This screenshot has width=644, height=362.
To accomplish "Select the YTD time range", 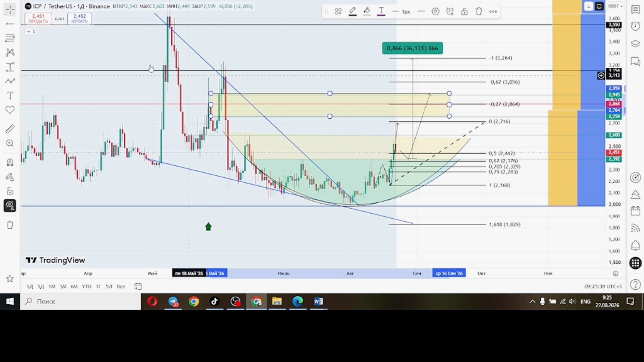I will 87,287.
